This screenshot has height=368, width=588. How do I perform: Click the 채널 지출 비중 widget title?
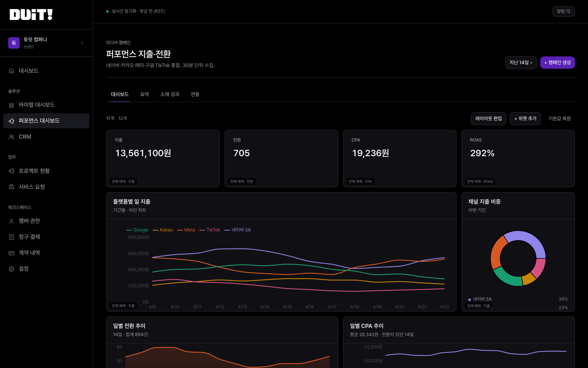point(484,202)
